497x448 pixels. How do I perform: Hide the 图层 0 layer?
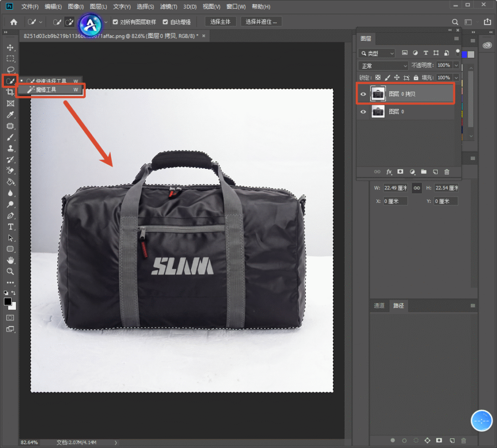[x=363, y=112]
